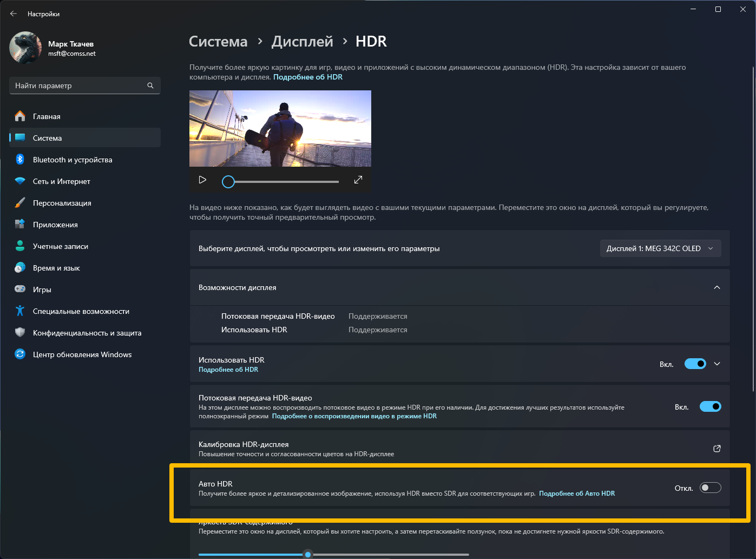Play the HDR preview video

[202, 180]
